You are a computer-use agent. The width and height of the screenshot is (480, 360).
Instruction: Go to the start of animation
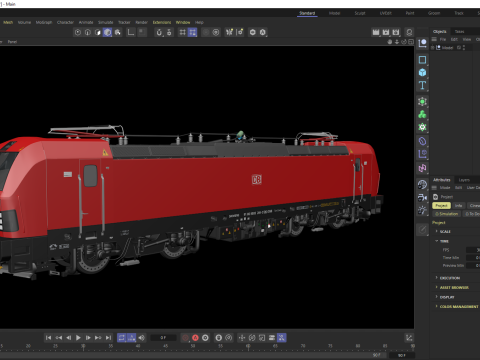point(48,338)
